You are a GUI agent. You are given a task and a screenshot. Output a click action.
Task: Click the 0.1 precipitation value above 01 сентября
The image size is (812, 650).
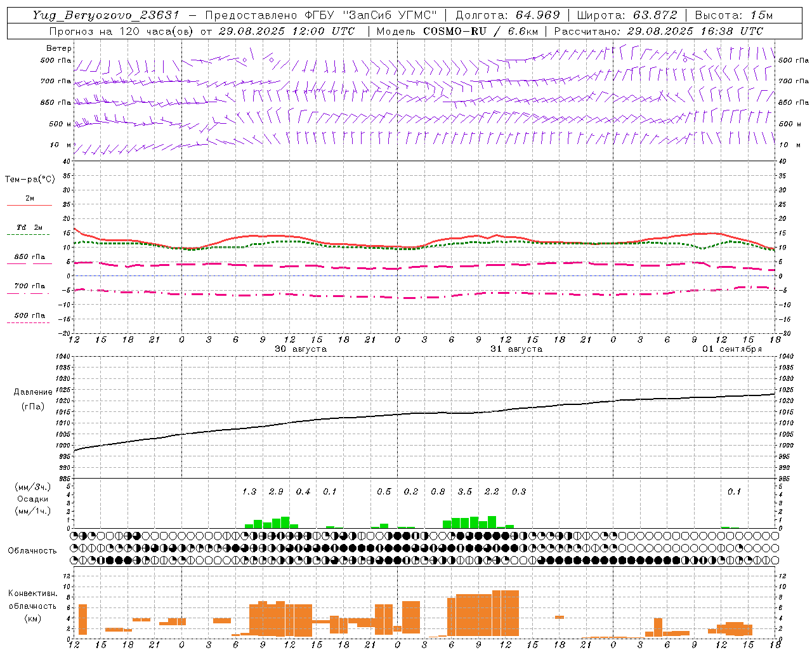pyautogui.click(x=734, y=492)
